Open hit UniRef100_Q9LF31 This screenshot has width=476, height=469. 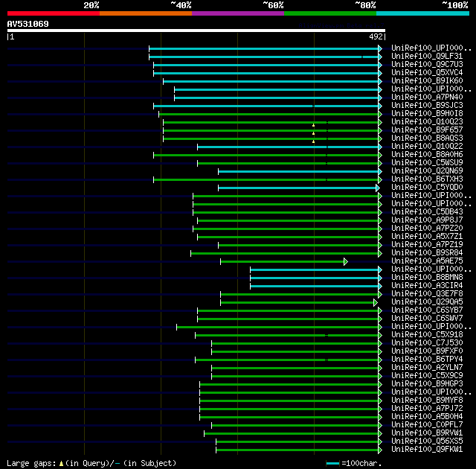pyautogui.click(x=427, y=56)
